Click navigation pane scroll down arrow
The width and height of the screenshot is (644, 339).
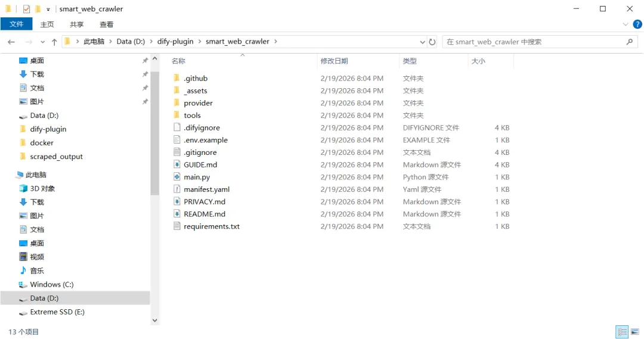(x=155, y=321)
